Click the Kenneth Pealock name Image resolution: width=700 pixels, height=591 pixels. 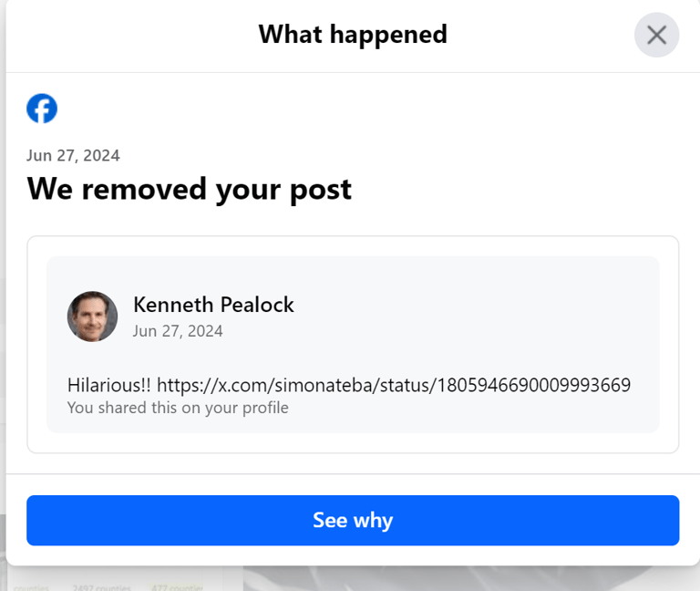[x=213, y=305]
